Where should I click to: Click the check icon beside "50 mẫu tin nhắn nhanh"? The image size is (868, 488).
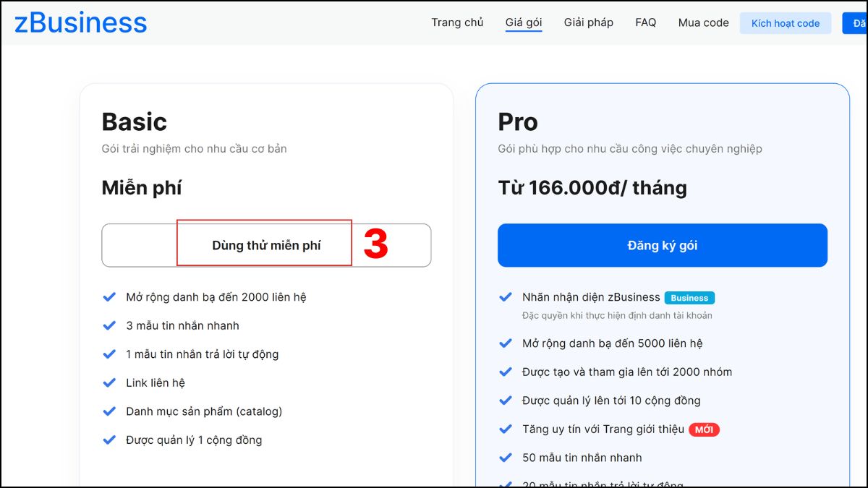tap(505, 458)
